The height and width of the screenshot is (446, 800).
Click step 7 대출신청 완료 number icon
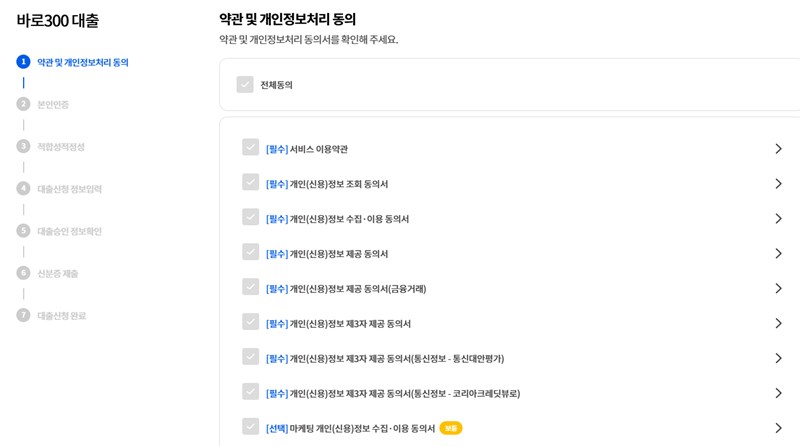[x=23, y=315]
